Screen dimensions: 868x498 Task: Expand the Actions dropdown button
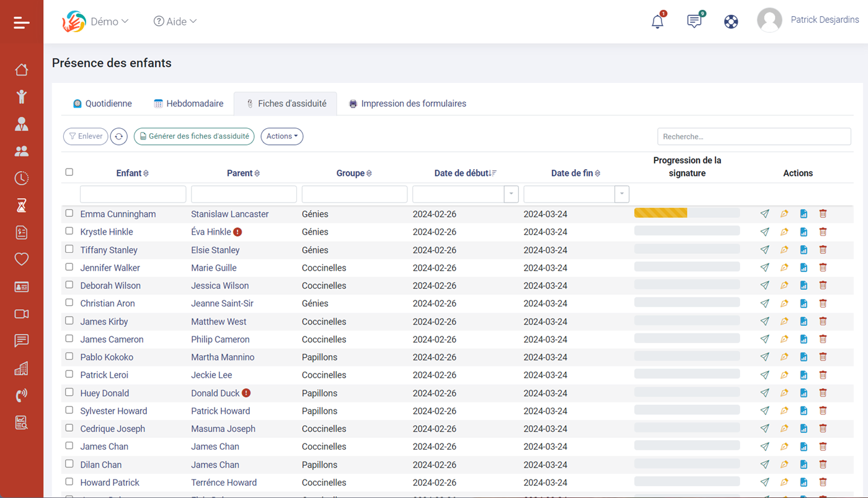tap(282, 136)
